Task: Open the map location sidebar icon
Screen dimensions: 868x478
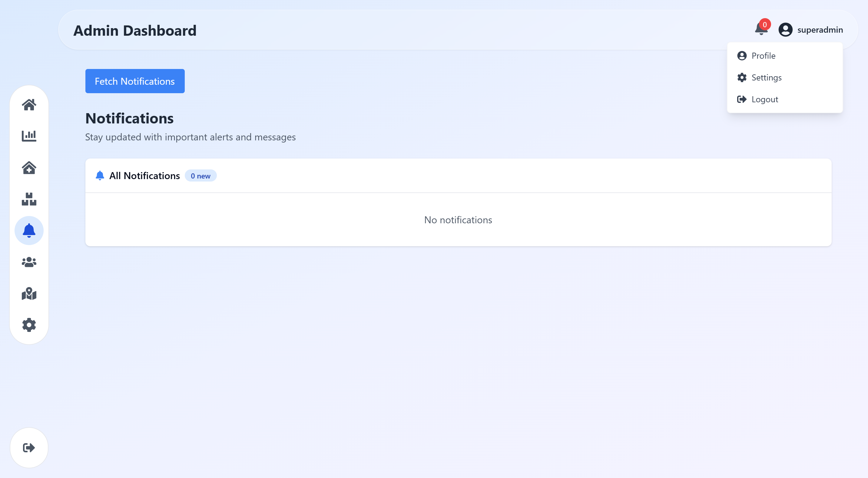Action: (x=29, y=293)
